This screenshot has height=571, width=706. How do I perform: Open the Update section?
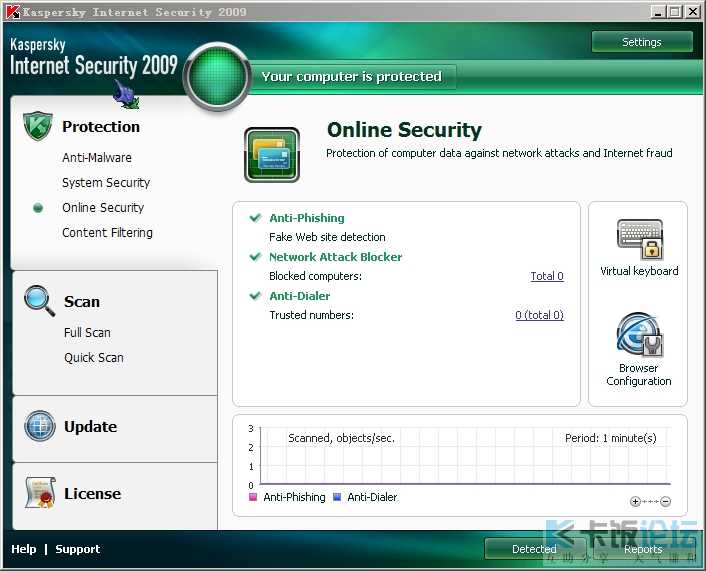click(x=91, y=426)
